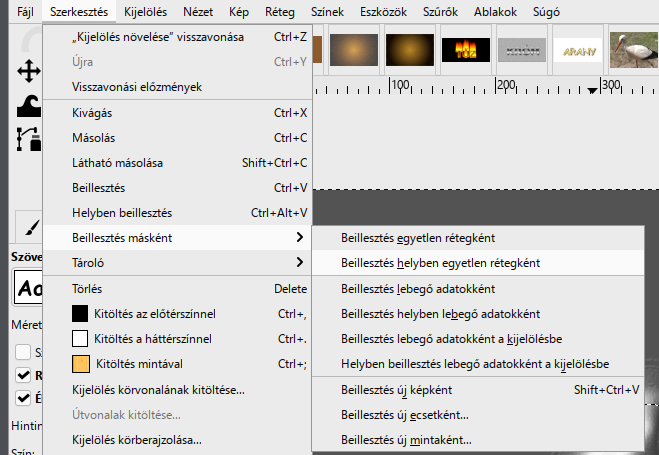
Task: Choose Beillesztés (Ctrl+V)
Action: 177,188
